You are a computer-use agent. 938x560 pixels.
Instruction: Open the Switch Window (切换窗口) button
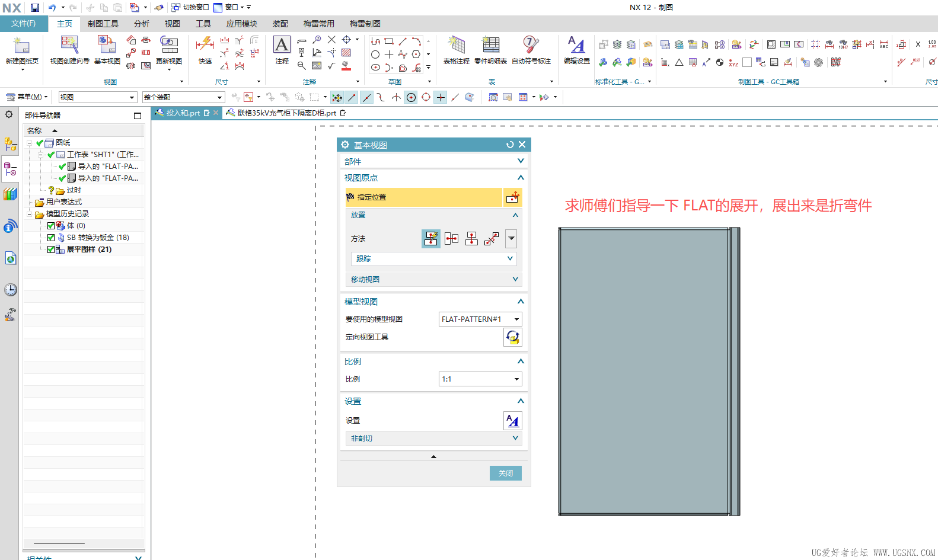(x=190, y=7)
